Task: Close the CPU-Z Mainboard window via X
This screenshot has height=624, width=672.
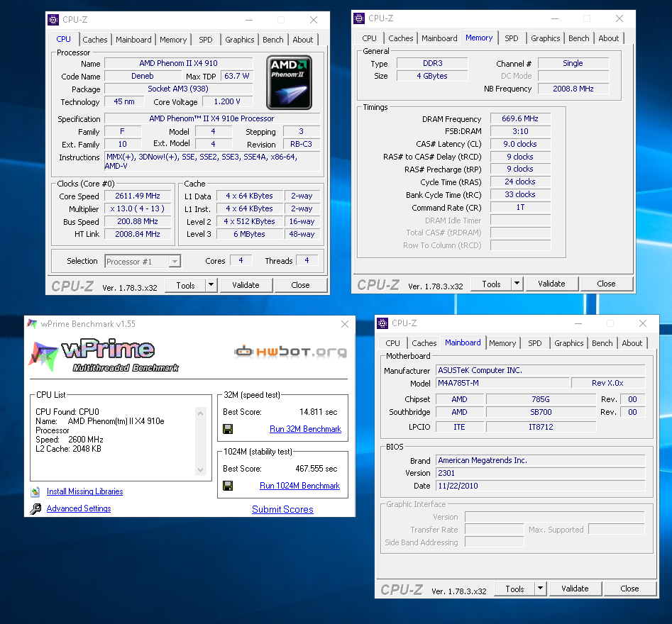Action: tap(643, 324)
